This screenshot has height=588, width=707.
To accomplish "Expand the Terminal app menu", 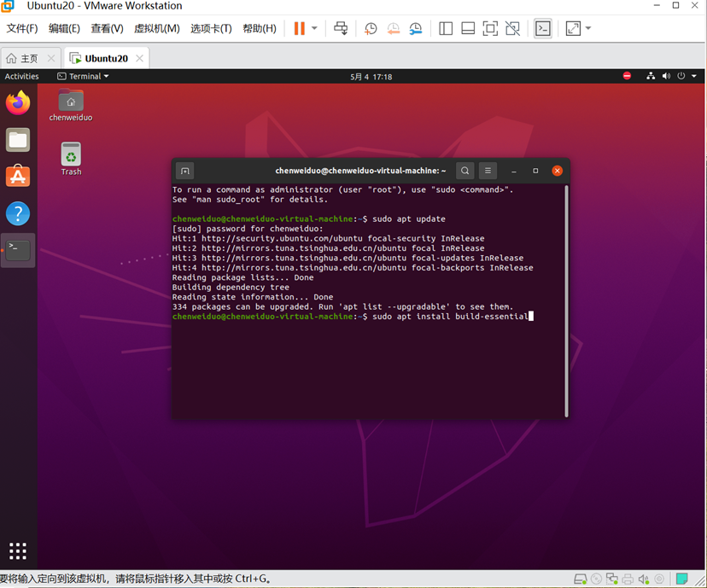I will (83, 76).
